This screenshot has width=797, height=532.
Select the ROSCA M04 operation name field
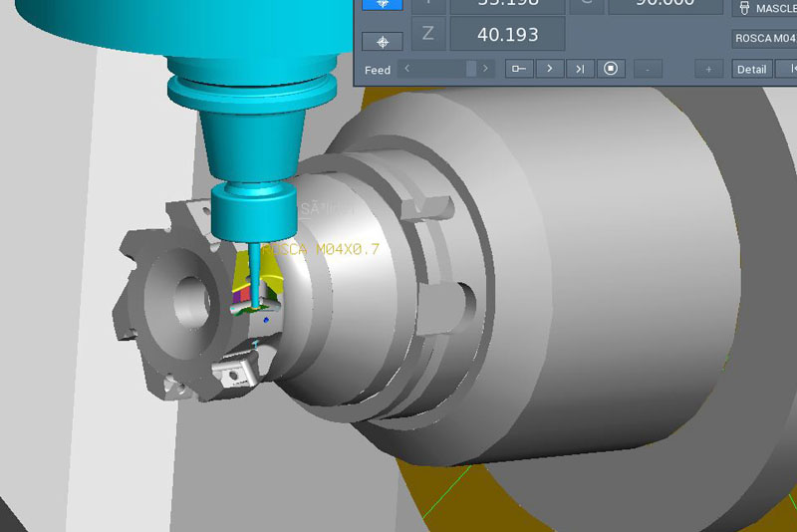pyautogui.click(x=764, y=39)
